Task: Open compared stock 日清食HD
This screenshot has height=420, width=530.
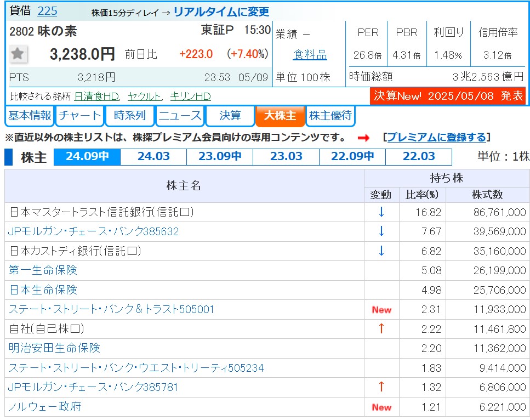Action: pos(96,97)
